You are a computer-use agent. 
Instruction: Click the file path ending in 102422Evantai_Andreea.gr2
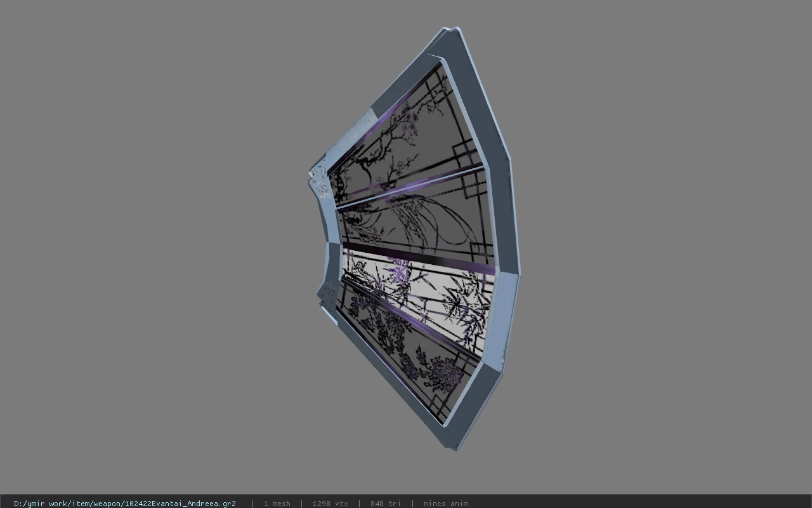click(125, 504)
